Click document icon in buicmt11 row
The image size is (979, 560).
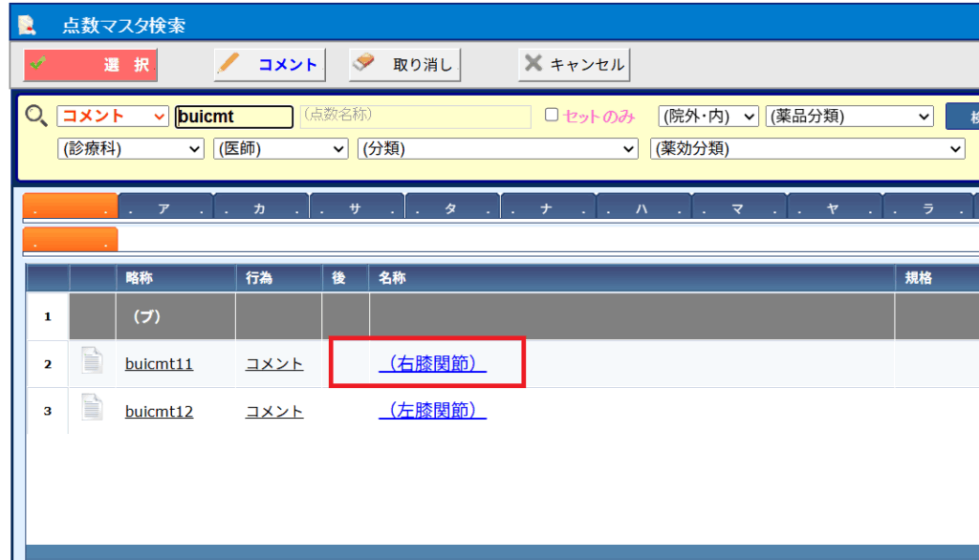(x=92, y=362)
